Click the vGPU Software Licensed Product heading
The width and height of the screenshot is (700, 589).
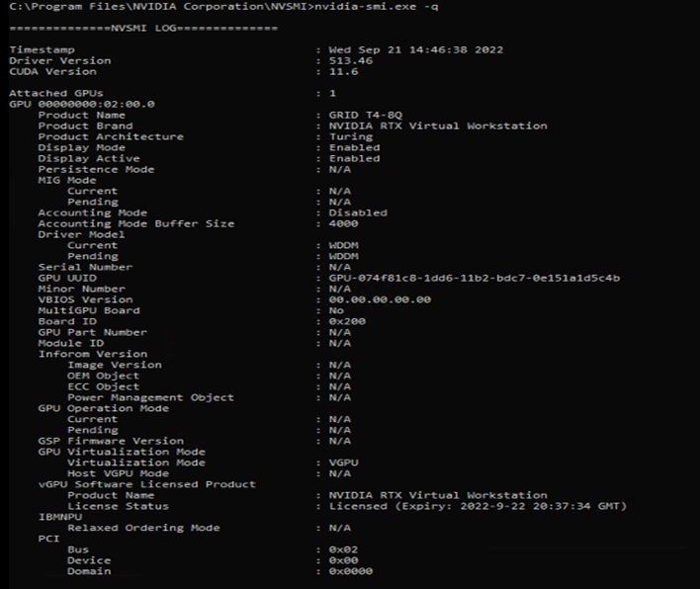click(x=147, y=484)
